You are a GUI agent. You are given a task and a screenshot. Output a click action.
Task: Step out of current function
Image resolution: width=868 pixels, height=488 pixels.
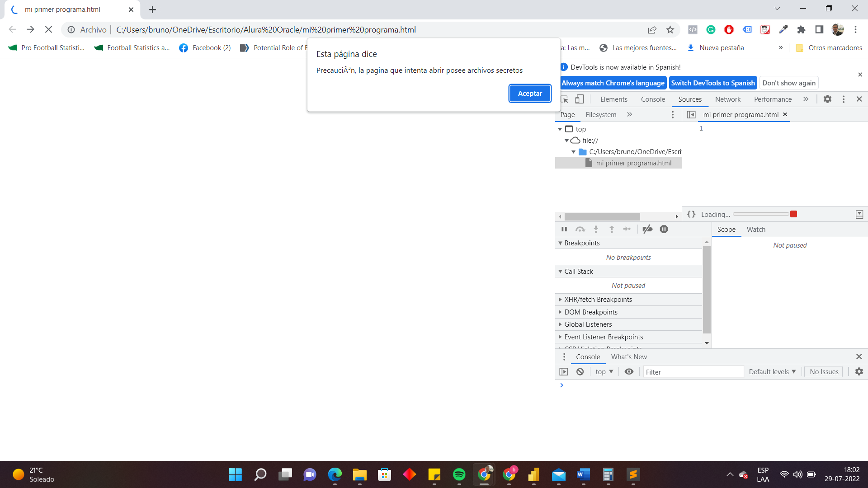(612, 230)
